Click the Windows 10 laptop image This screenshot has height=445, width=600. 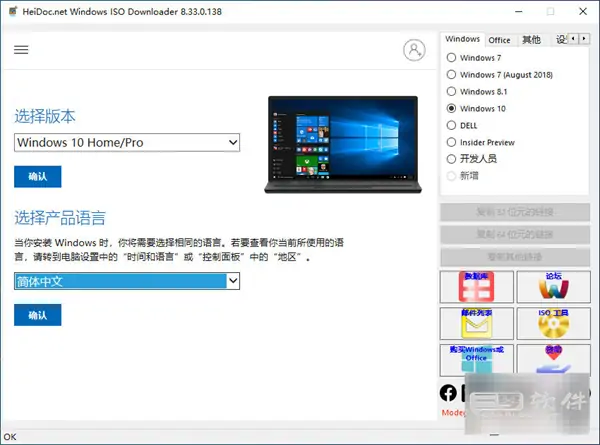343,145
